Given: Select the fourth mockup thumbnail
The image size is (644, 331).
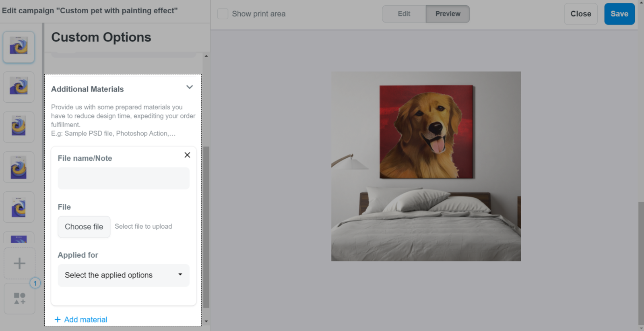Looking at the screenshot, I should [19, 167].
